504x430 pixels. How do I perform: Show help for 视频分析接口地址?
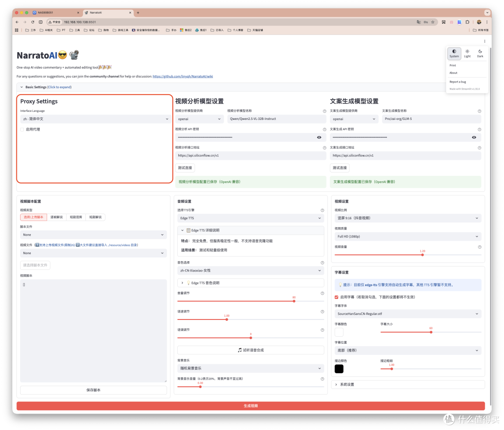324,148
